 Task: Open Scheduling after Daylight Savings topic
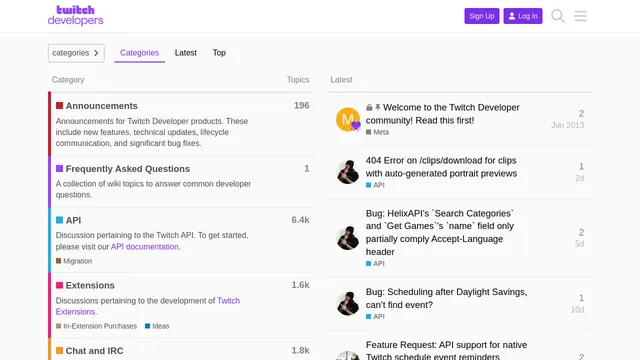[x=446, y=298]
